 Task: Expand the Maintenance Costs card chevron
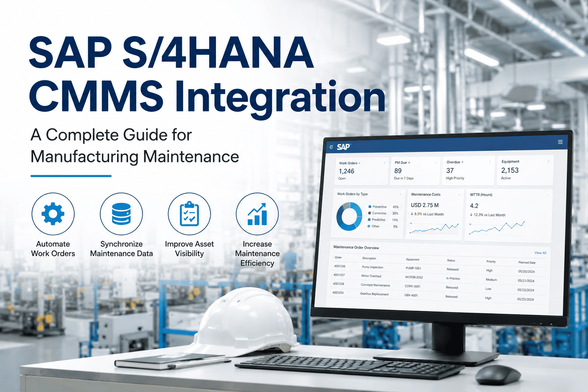pyautogui.click(x=459, y=194)
